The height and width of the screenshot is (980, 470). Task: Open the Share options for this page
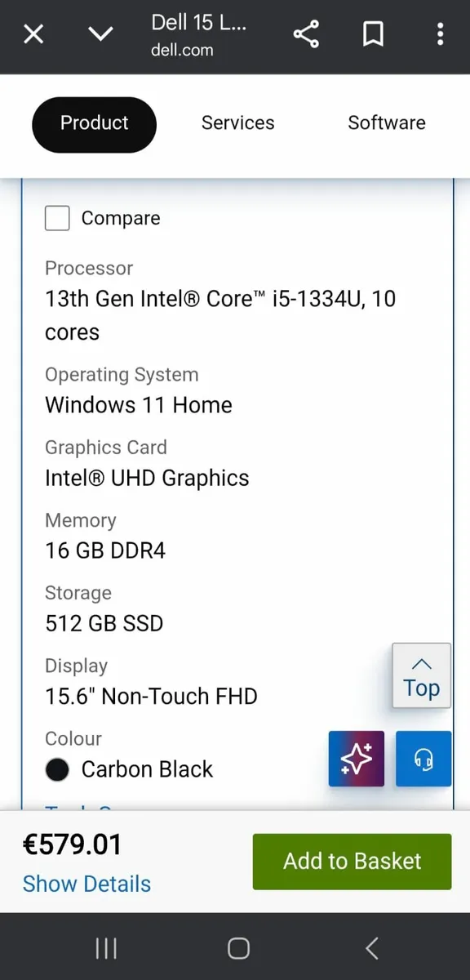[305, 34]
